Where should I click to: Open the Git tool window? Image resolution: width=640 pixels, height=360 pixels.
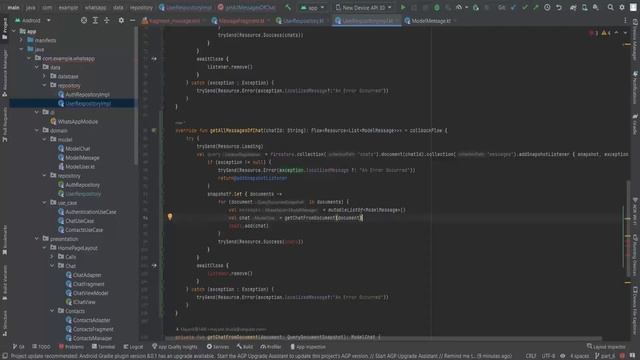[x=18, y=347]
